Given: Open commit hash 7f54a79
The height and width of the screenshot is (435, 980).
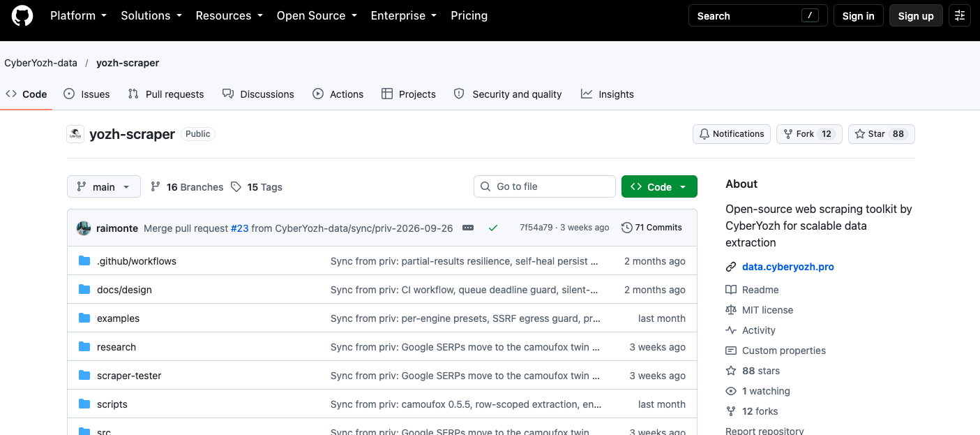Looking at the screenshot, I should pos(536,228).
